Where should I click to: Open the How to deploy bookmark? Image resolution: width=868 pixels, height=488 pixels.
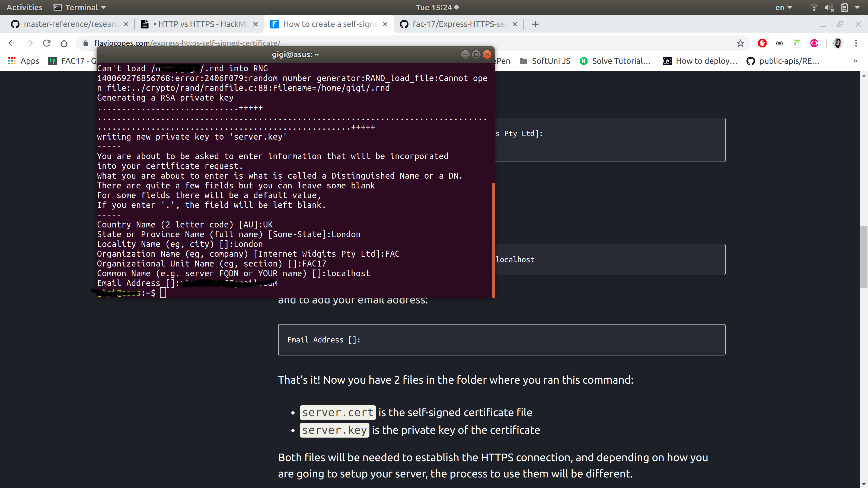click(x=700, y=61)
